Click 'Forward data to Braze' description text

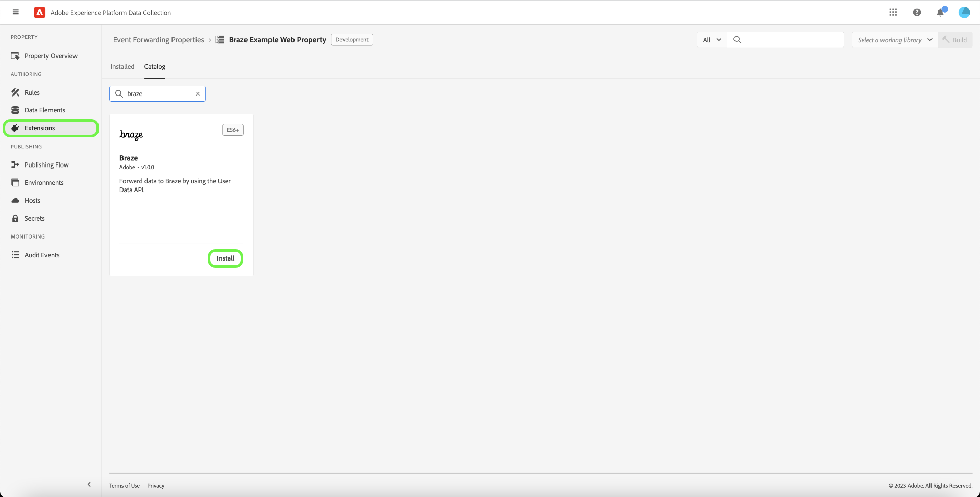click(x=175, y=185)
